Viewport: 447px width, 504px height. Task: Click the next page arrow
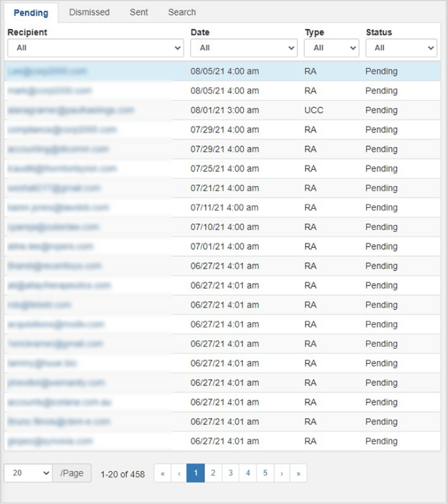[282, 473]
